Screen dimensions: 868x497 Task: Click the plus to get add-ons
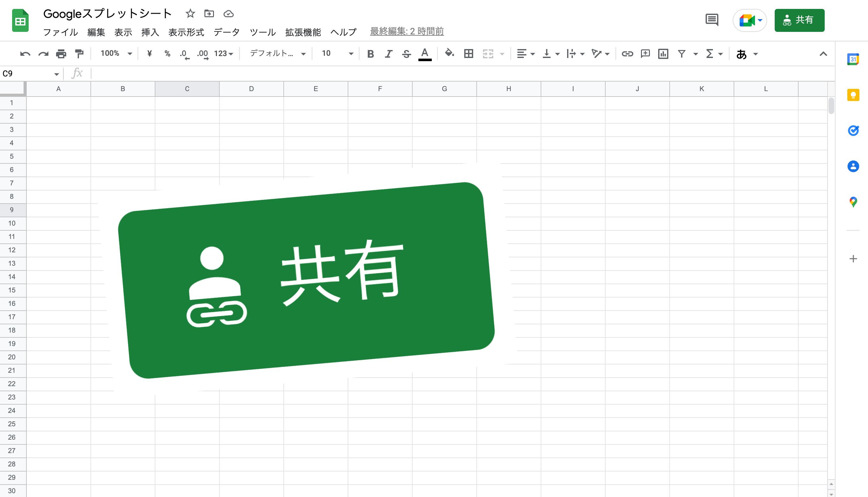[x=853, y=259]
